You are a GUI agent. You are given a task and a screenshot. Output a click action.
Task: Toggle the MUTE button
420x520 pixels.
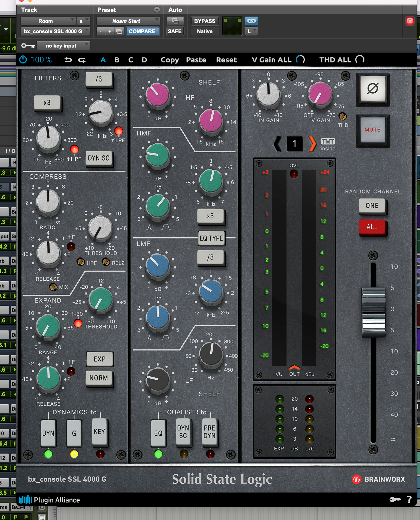[x=372, y=130]
